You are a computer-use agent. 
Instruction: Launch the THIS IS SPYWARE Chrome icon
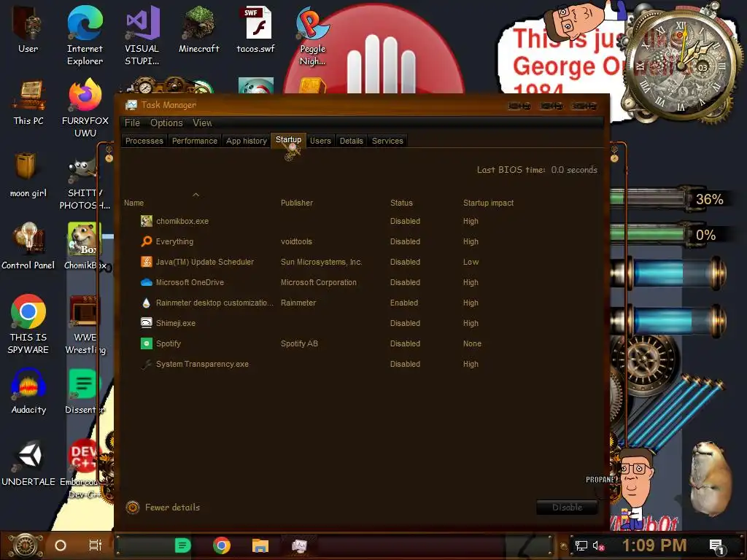(28, 324)
